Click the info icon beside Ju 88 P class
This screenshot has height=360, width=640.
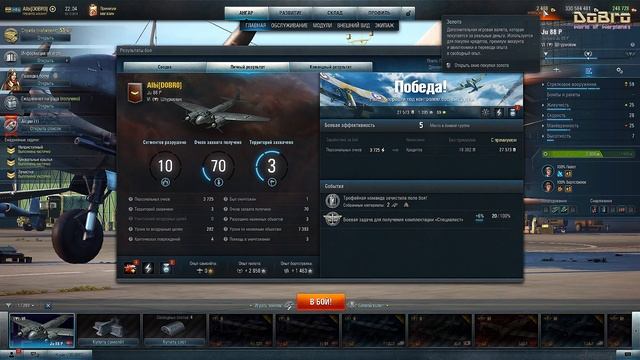coord(633,44)
